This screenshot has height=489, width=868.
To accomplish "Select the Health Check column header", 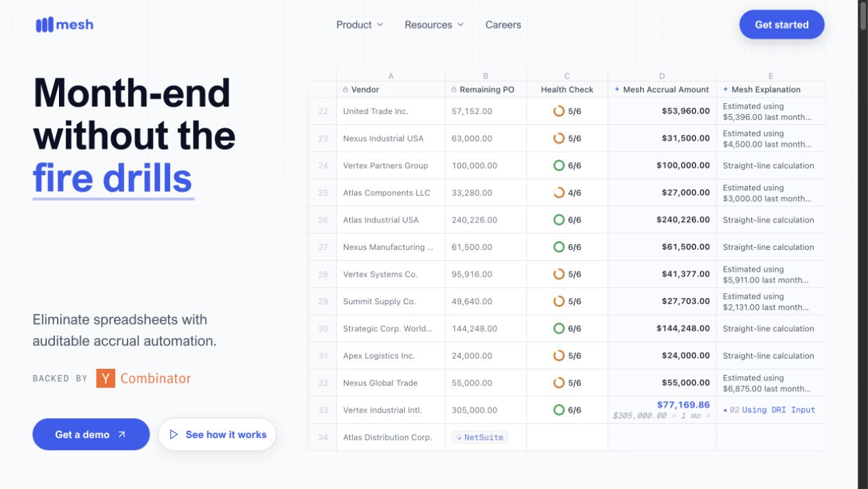I will point(567,89).
